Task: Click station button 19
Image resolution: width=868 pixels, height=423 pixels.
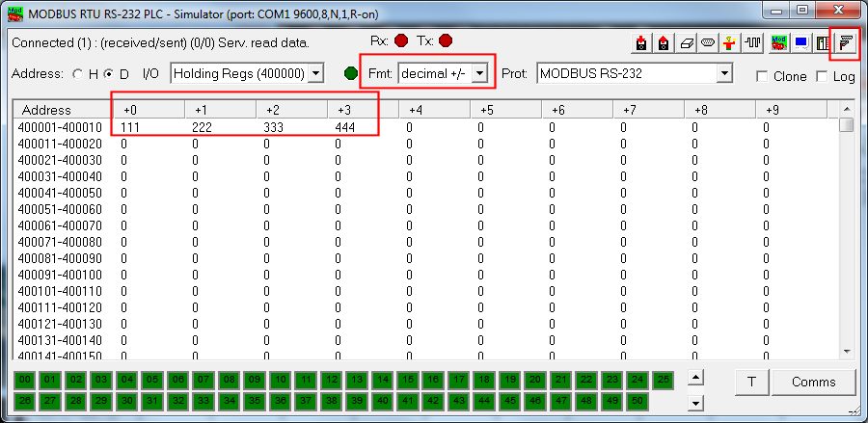Action: (x=509, y=380)
